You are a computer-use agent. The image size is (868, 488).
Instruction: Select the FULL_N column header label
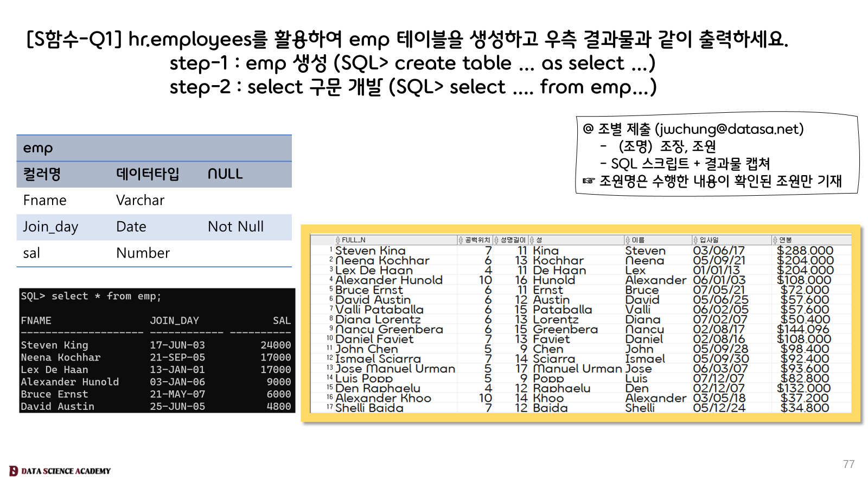pyautogui.click(x=354, y=240)
